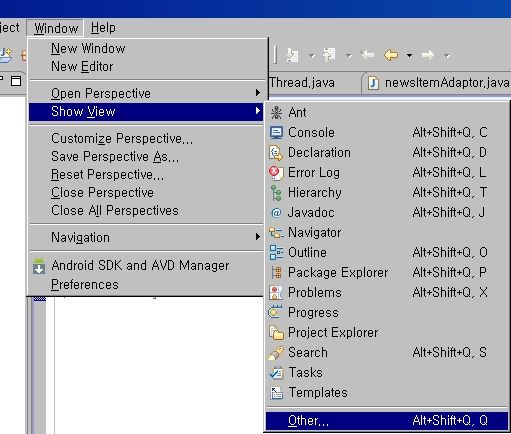Image resolution: width=511 pixels, height=434 pixels.
Task: Expand the Open Perspective submenu
Action: point(146,93)
